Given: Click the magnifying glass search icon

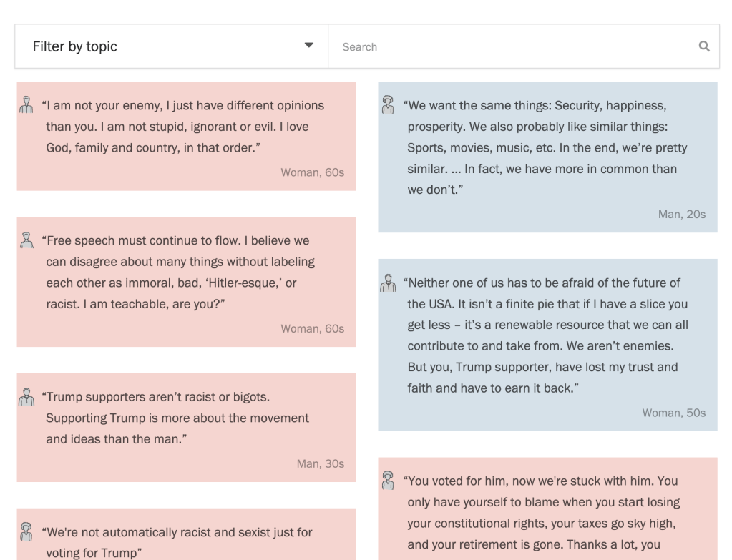Looking at the screenshot, I should 704,46.
